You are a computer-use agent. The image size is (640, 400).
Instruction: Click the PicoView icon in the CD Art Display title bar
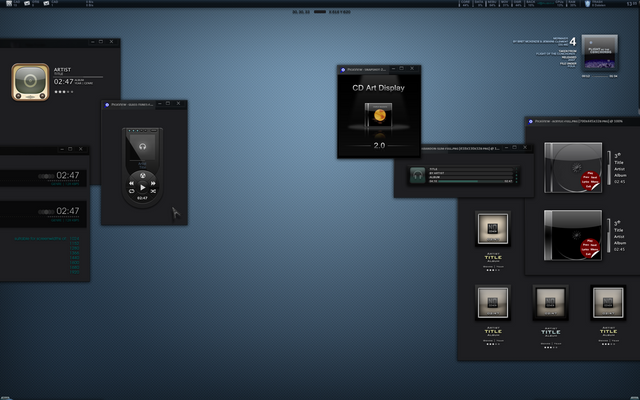tap(343, 70)
